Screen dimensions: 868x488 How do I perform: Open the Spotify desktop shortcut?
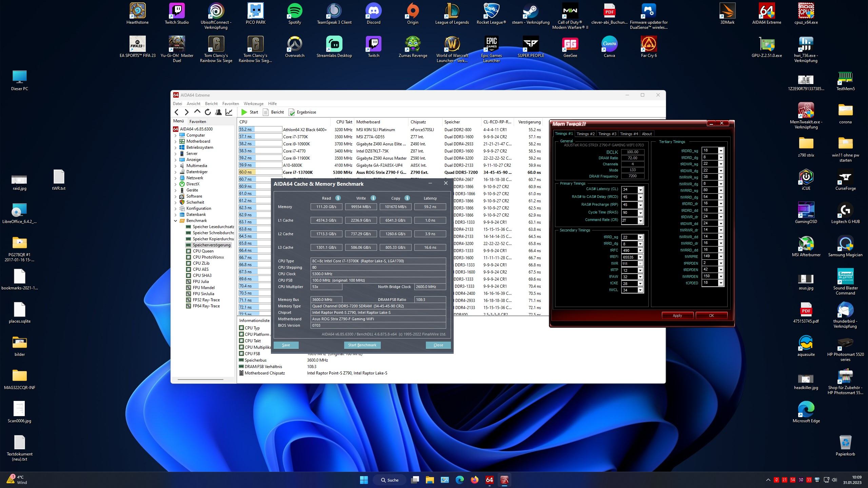(295, 14)
